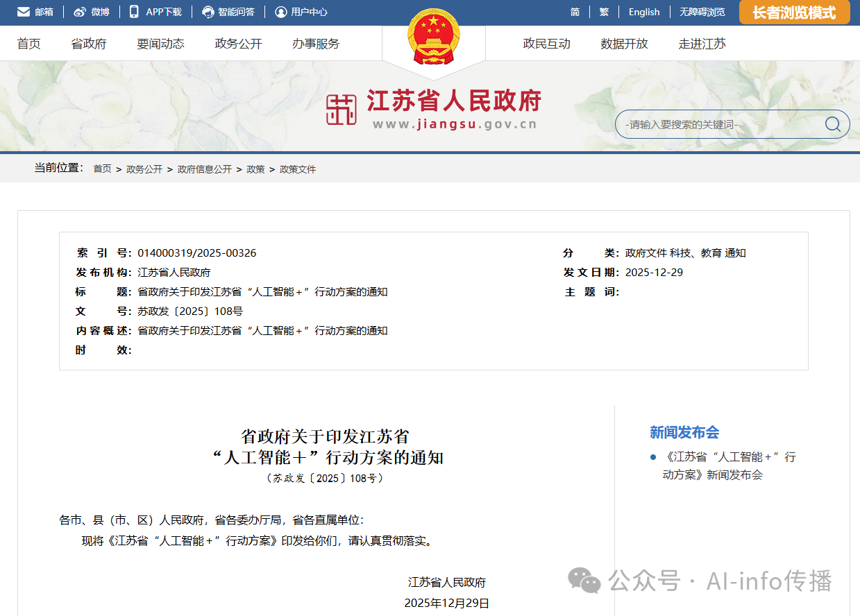Screen dimensions: 860x616
Task: Open the 办事服务 menu
Action: click(x=315, y=43)
